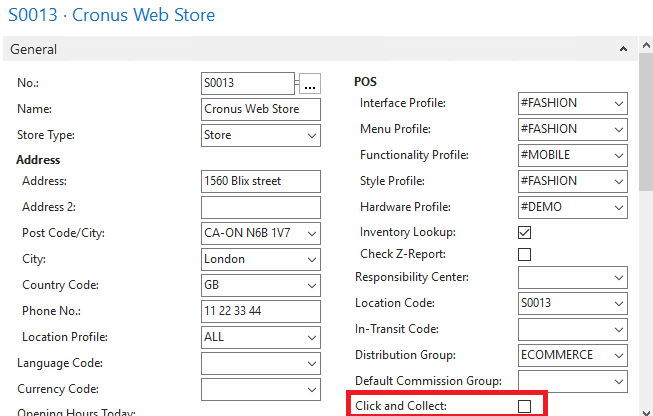Viewport: 653px width, 416px height.
Task: Collapse the General section chevron
Action: 623,49
